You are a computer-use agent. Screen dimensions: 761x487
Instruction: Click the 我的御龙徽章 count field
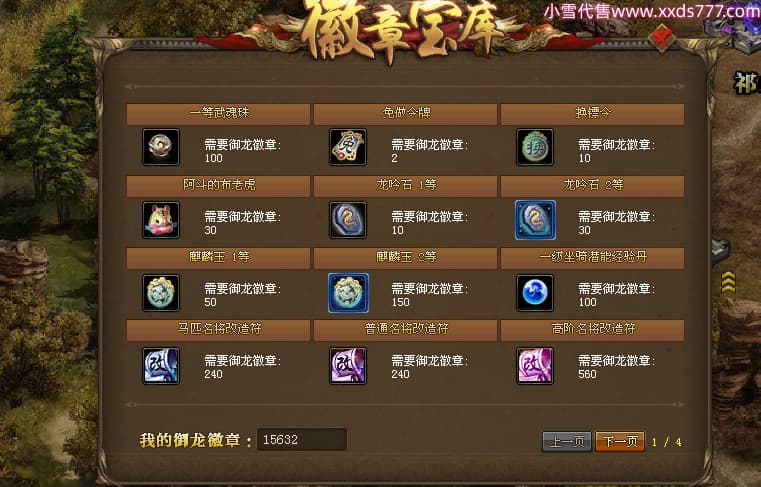(x=301, y=439)
